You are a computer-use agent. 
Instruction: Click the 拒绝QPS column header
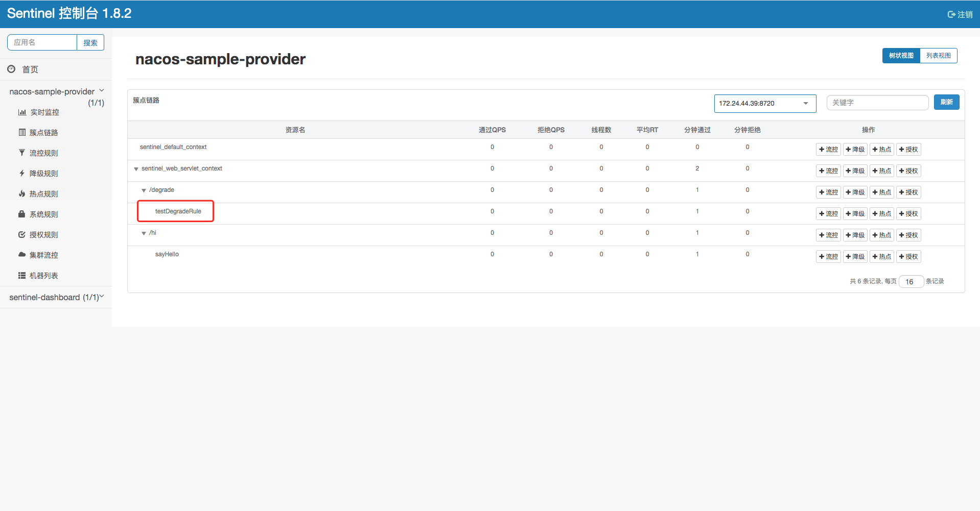tap(551, 130)
